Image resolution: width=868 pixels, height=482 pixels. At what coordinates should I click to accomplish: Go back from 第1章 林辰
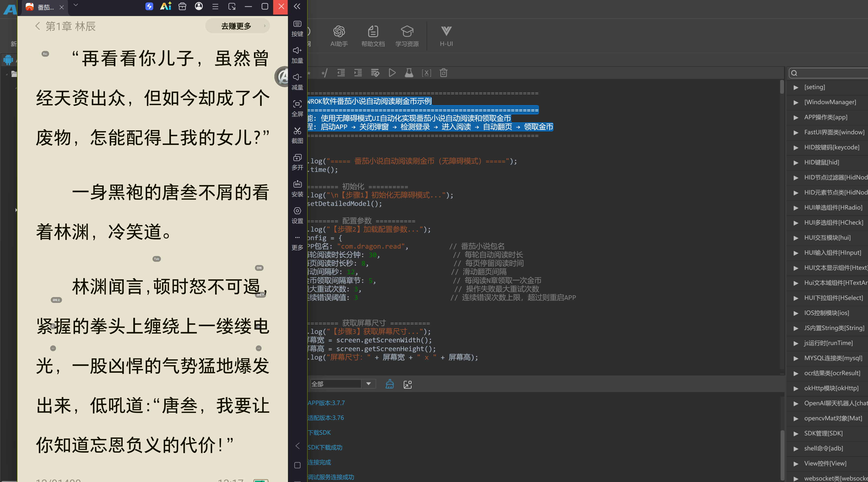pos(38,26)
